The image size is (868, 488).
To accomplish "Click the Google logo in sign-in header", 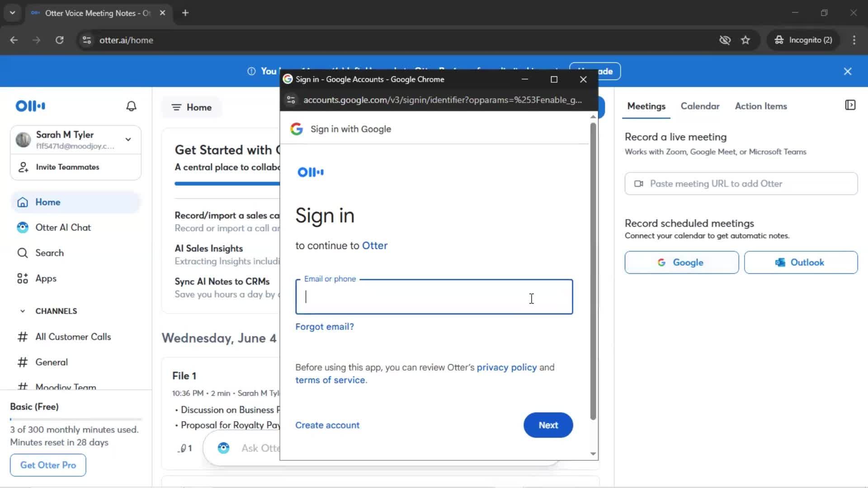I will (x=297, y=129).
